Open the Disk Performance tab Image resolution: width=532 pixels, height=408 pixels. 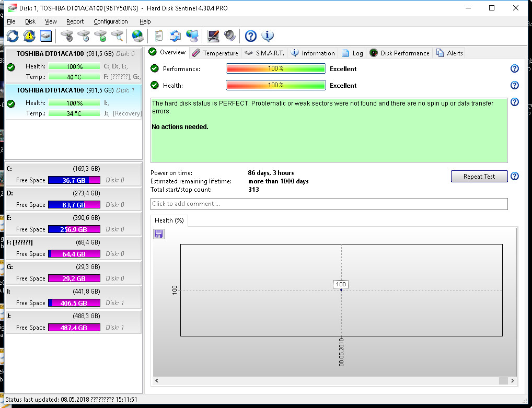[399, 53]
